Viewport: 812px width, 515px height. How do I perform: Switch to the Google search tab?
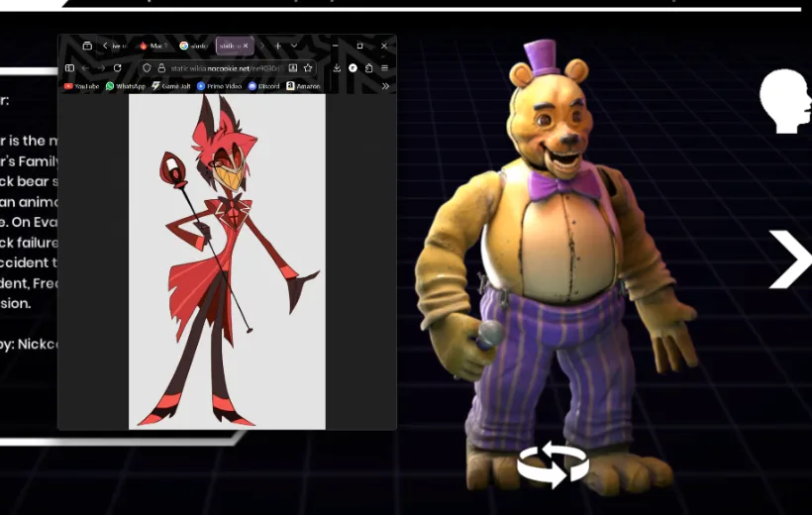pyautogui.click(x=194, y=46)
